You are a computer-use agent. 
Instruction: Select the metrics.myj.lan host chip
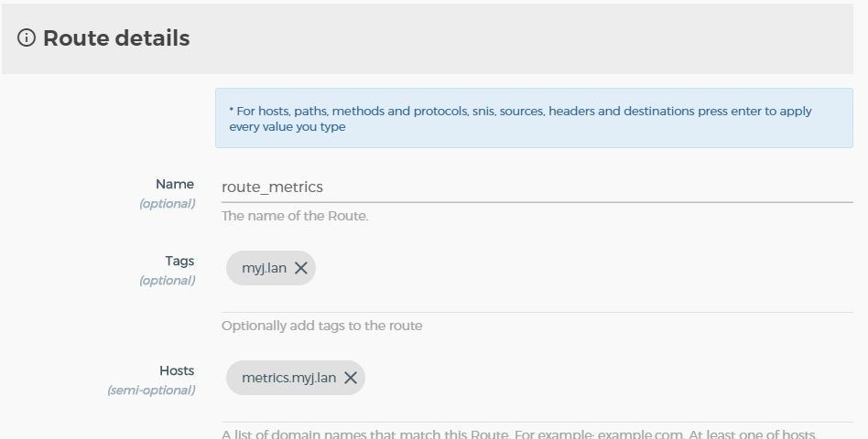pyautogui.click(x=288, y=378)
